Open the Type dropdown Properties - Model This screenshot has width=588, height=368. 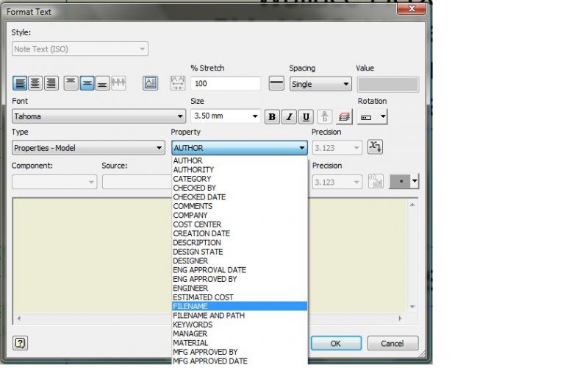tap(88, 148)
